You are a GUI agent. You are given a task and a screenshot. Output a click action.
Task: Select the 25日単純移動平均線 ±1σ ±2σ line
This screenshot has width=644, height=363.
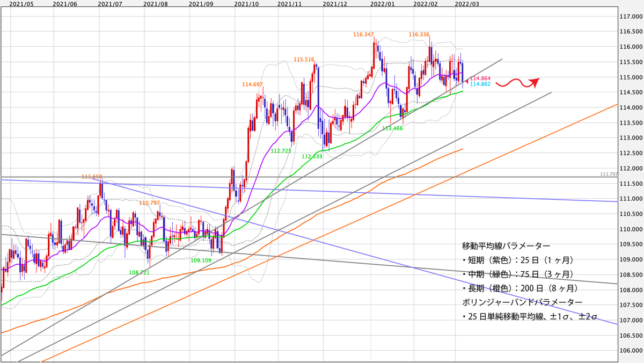click(x=530, y=317)
